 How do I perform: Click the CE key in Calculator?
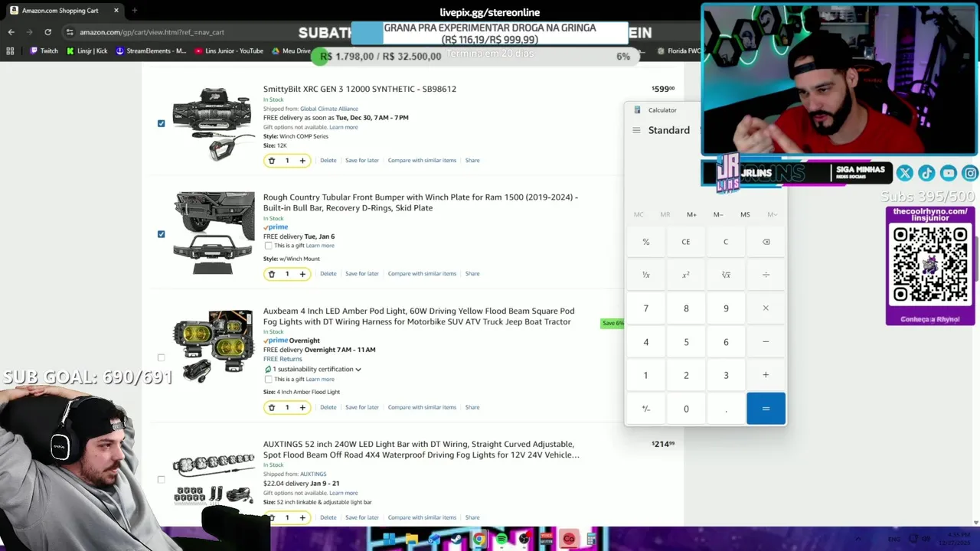pyautogui.click(x=686, y=242)
